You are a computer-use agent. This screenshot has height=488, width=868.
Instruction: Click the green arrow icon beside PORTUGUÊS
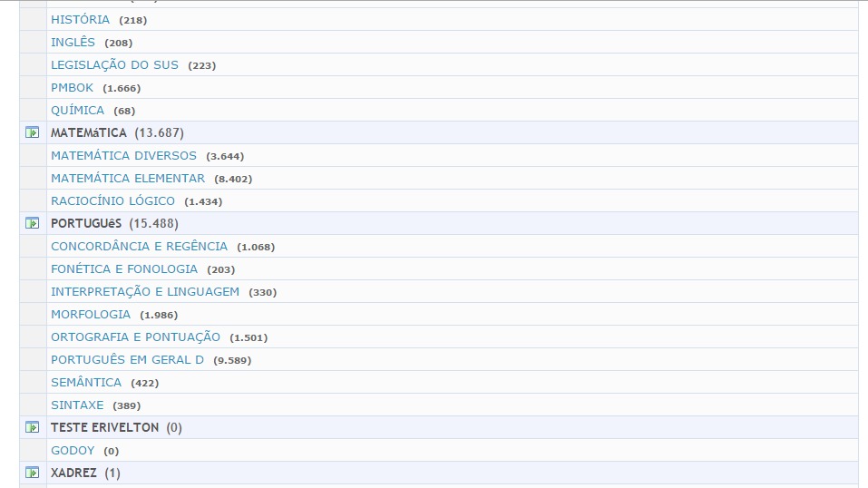pyautogui.click(x=33, y=223)
